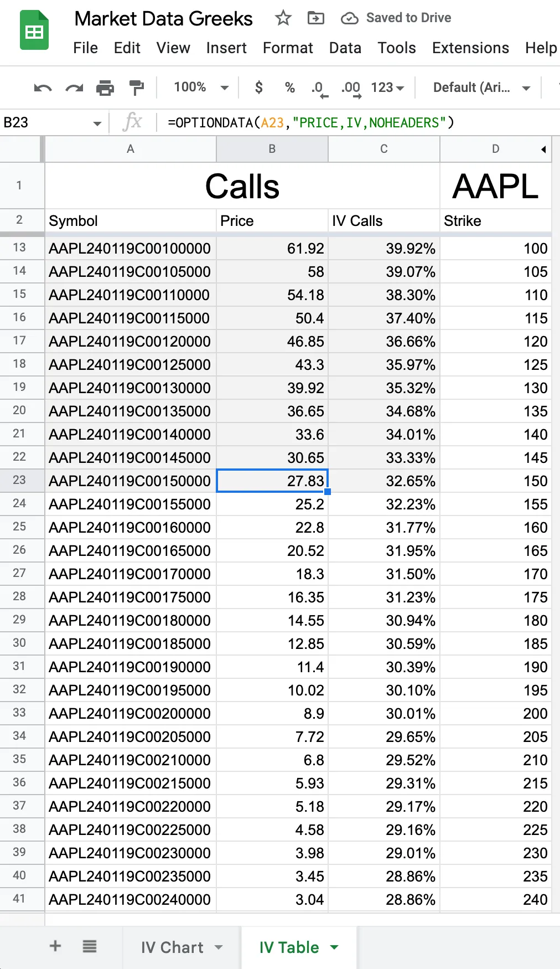This screenshot has width=560, height=969.
Task: Open the Data menu
Action: click(345, 48)
